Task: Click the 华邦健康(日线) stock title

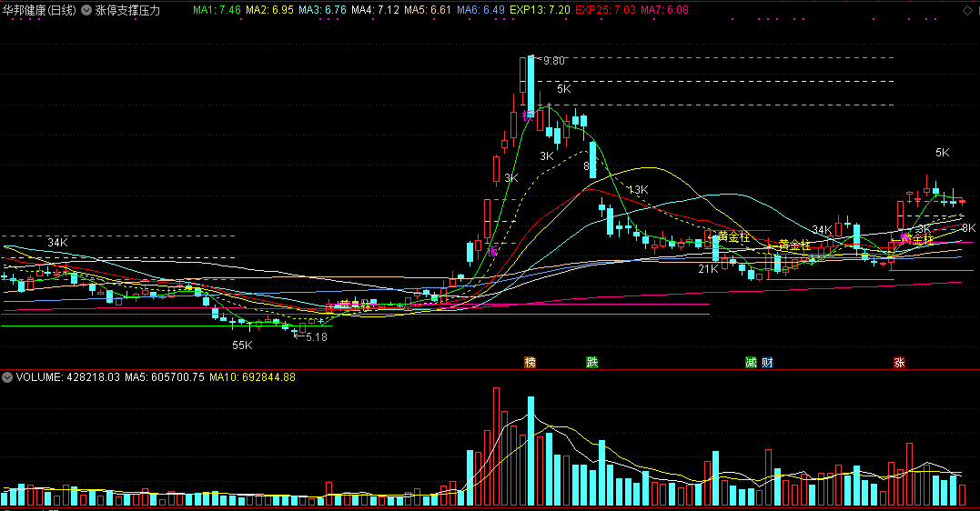Action: click(39, 10)
